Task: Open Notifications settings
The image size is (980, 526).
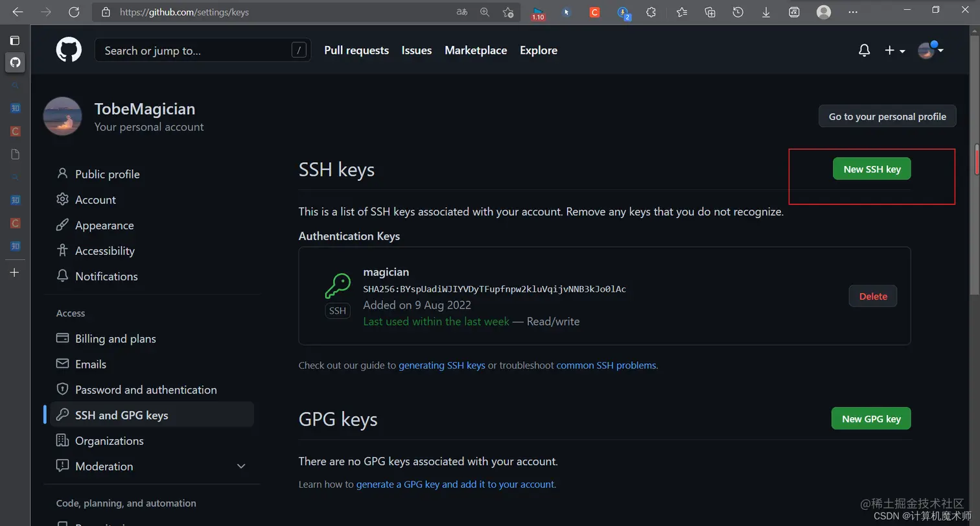Action: pyautogui.click(x=106, y=276)
